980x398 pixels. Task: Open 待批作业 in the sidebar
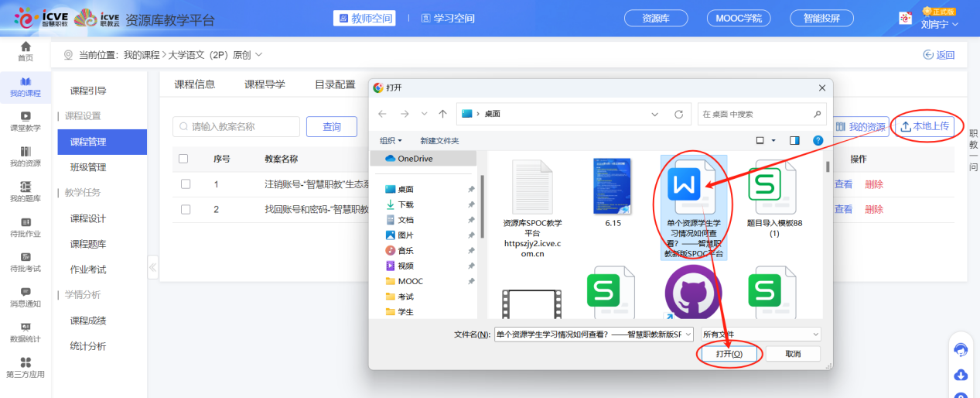pos(26,227)
